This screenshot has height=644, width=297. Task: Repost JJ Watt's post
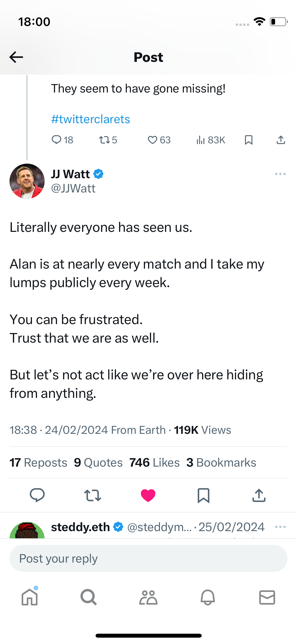click(93, 495)
